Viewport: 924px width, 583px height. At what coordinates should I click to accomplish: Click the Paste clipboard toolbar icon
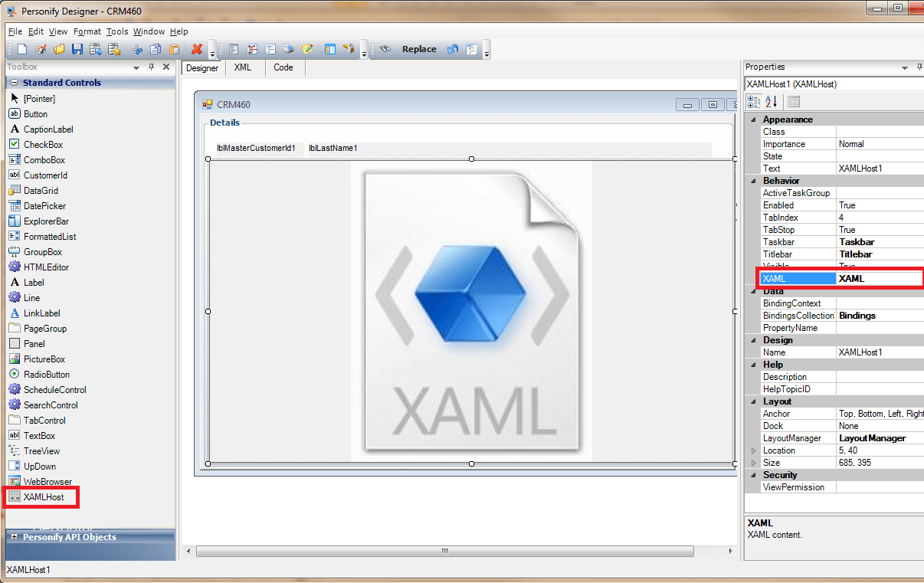click(174, 49)
